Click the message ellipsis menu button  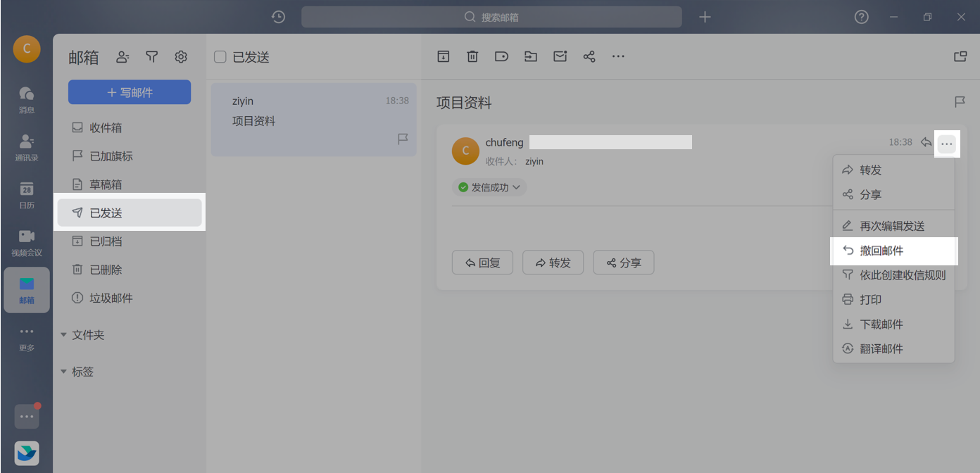click(947, 144)
